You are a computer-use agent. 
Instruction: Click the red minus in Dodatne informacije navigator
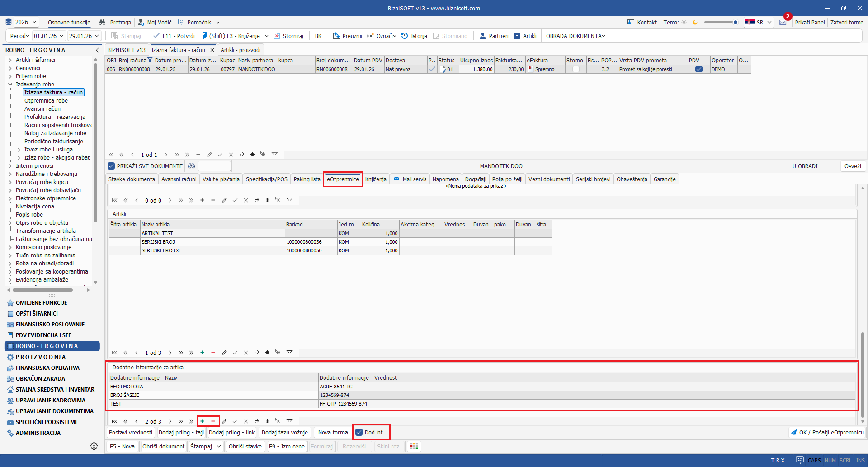coord(213,421)
